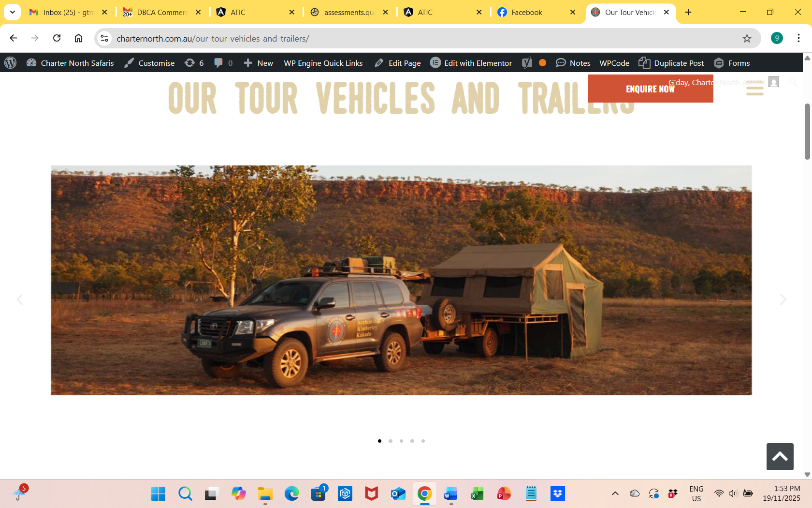The height and width of the screenshot is (508, 812).
Task: Open the hamburger site menu
Action: (754, 89)
